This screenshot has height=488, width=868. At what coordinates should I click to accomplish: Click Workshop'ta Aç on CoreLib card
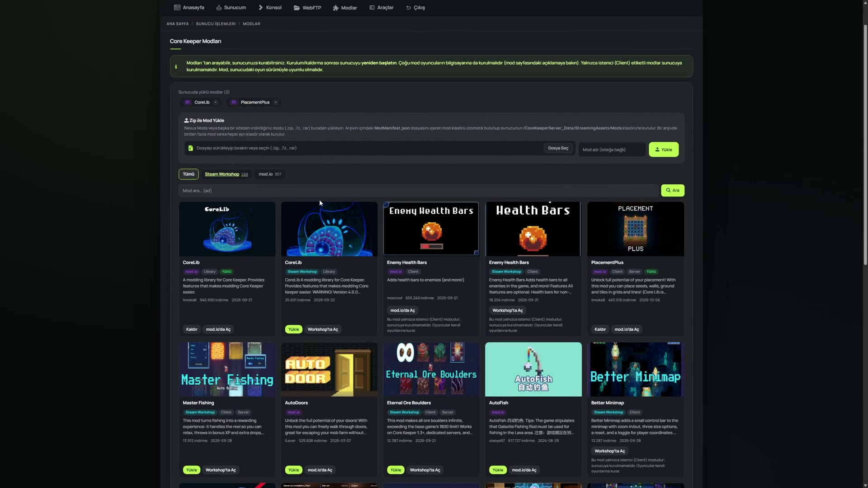point(323,329)
